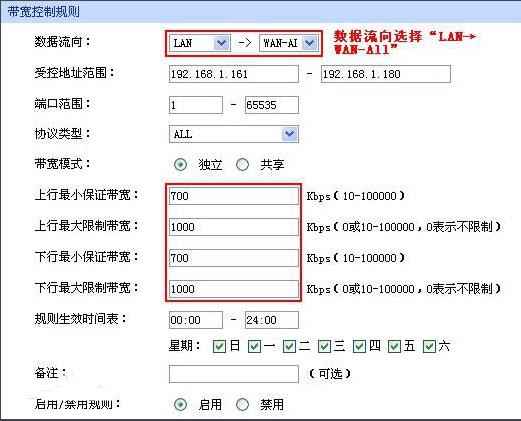521x421 pixels.
Task: Toggle the 五 weekday checkbox
Action: 394,346
